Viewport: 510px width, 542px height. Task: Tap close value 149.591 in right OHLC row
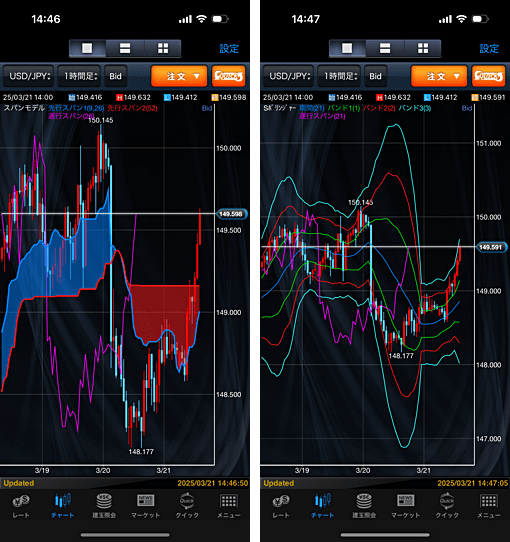click(x=492, y=97)
